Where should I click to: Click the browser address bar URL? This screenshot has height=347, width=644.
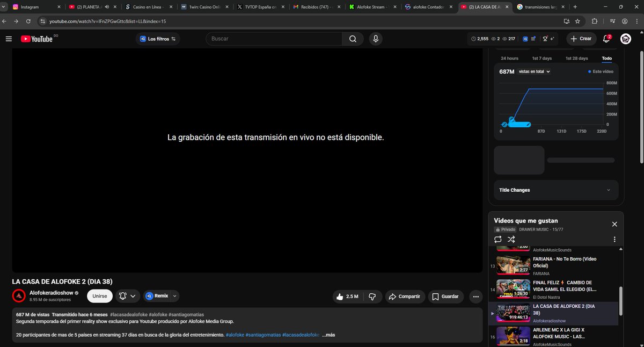(107, 21)
